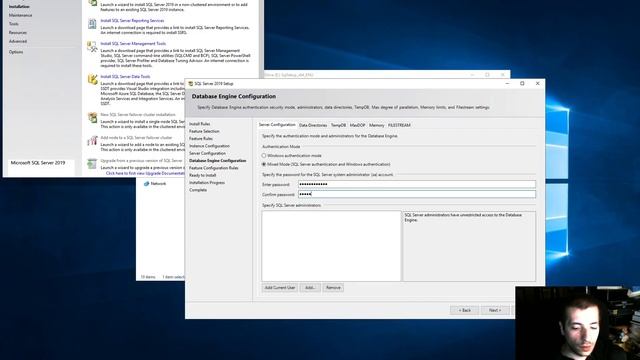This screenshot has height=360, width=640.
Task: Click the Management Tools icon in Installation Center
Action: (92, 47)
